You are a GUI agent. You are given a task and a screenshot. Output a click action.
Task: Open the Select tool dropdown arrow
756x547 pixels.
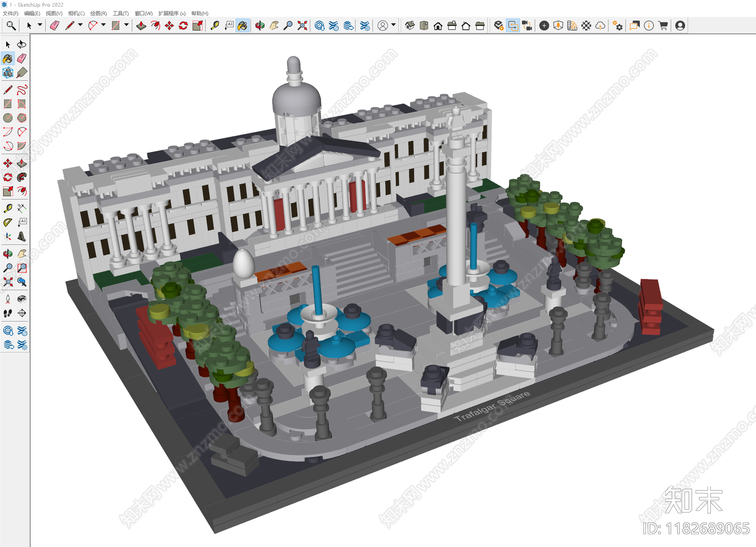[x=40, y=25]
